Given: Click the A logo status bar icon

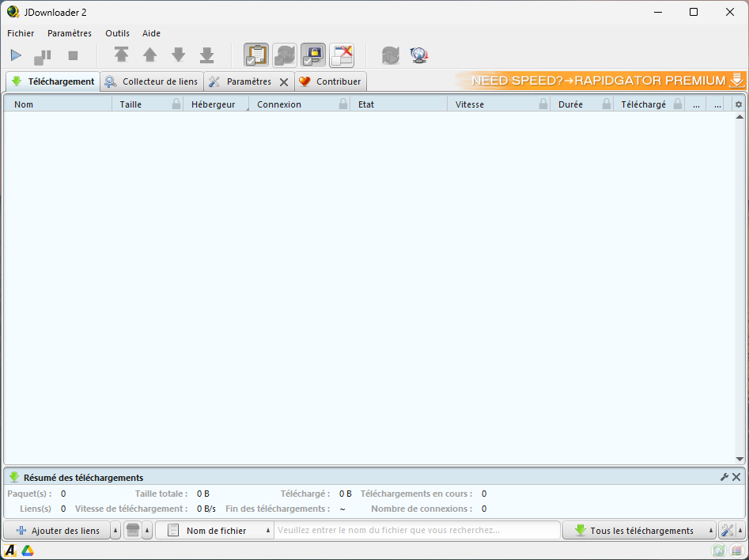Looking at the screenshot, I should [10, 551].
